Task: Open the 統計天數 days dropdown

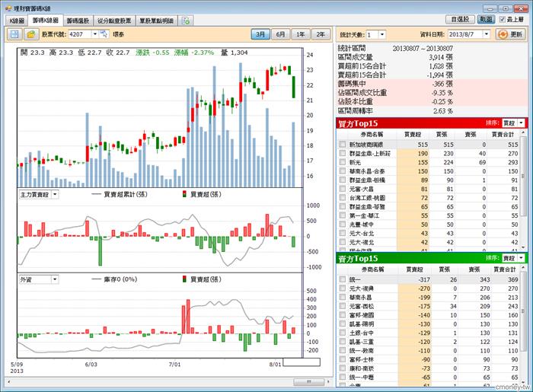Action: pyautogui.click(x=382, y=35)
